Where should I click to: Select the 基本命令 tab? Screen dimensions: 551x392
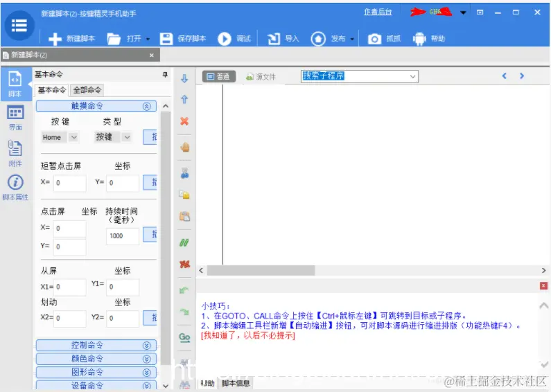(x=52, y=90)
